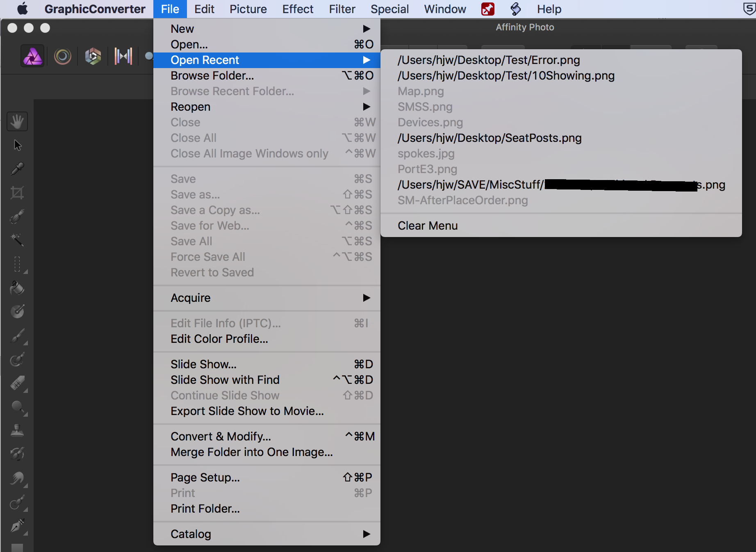Screen dimensions: 756x552
Task: Click the Affinity Photo window title
Action: click(525, 27)
